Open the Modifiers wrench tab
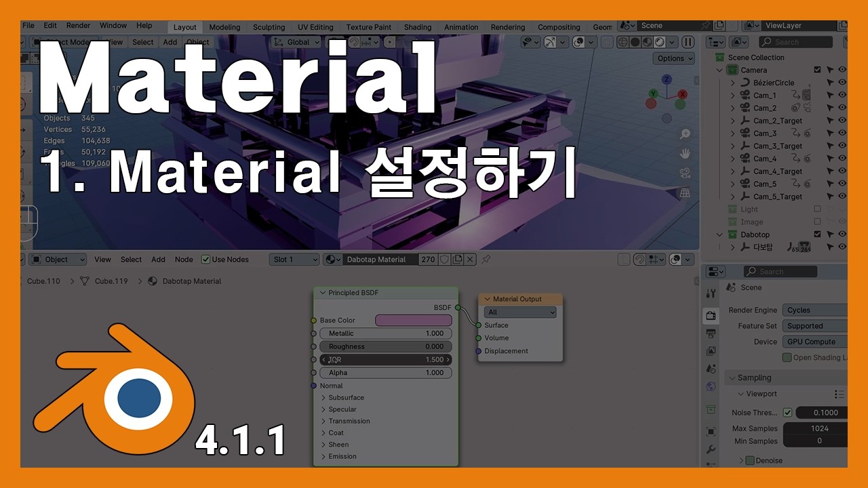 click(x=711, y=449)
